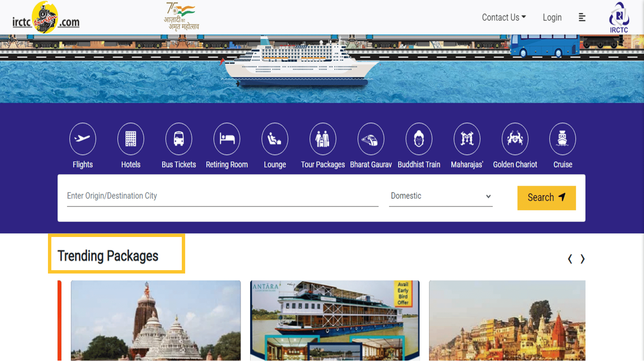Image resolution: width=644 pixels, height=362 pixels.
Task: Click the irctctourism.com logo
Action: click(x=46, y=17)
